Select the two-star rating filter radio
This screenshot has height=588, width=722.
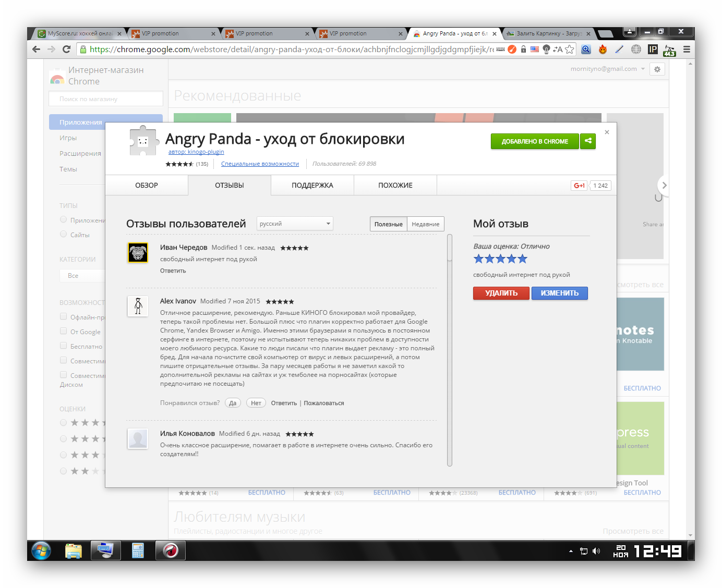pyautogui.click(x=63, y=471)
